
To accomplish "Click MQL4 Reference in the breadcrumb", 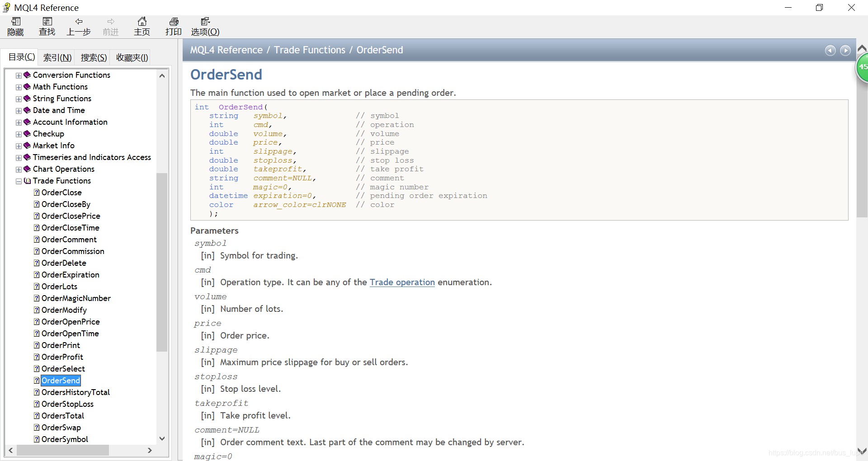I will 226,50.
